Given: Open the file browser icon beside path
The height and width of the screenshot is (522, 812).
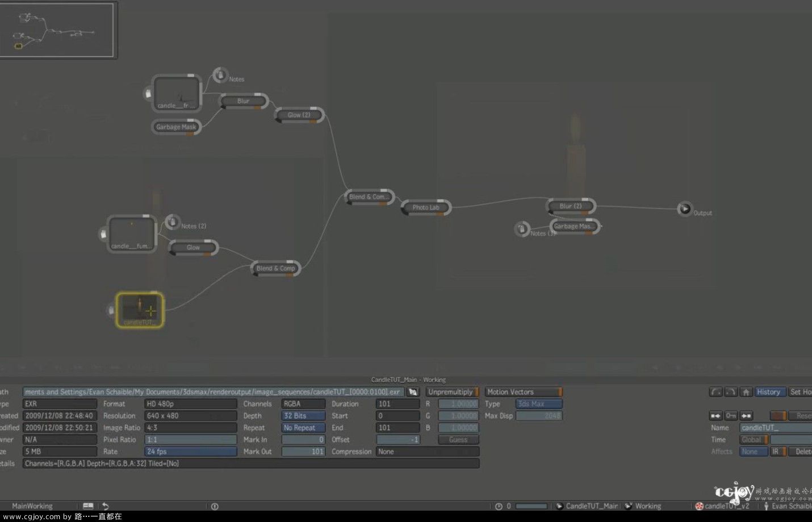Looking at the screenshot, I should 413,392.
